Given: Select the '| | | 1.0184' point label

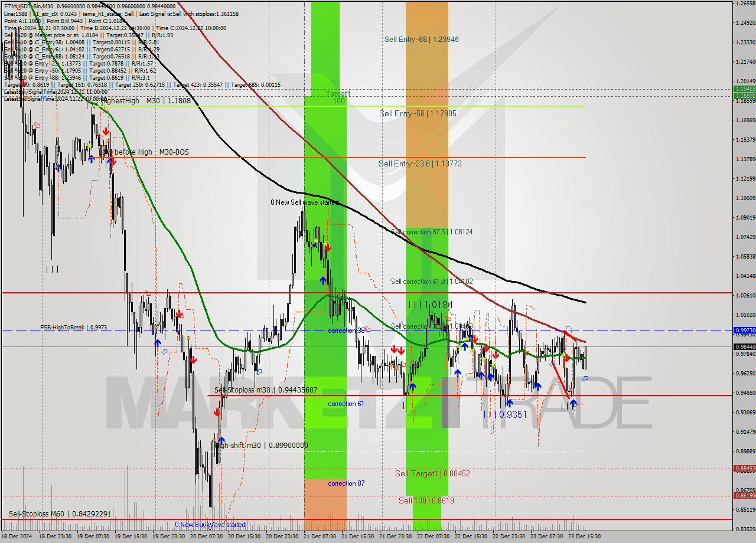Looking at the screenshot, I should [431, 305].
